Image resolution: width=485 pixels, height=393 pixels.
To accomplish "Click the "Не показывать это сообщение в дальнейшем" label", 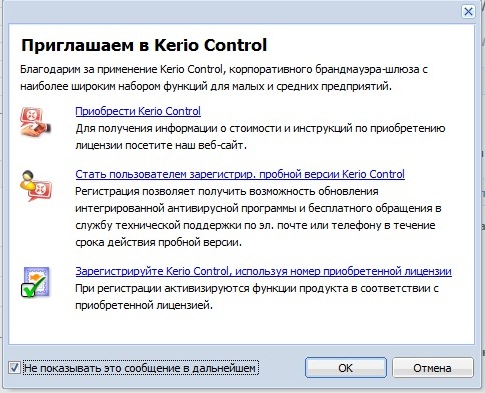I will tap(140, 368).
